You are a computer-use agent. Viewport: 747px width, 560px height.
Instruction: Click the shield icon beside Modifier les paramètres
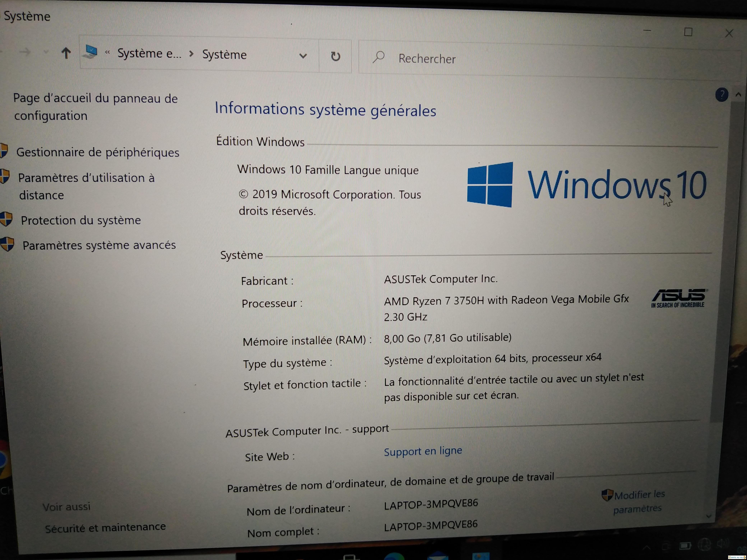pyautogui.click(x=607, y=495)
